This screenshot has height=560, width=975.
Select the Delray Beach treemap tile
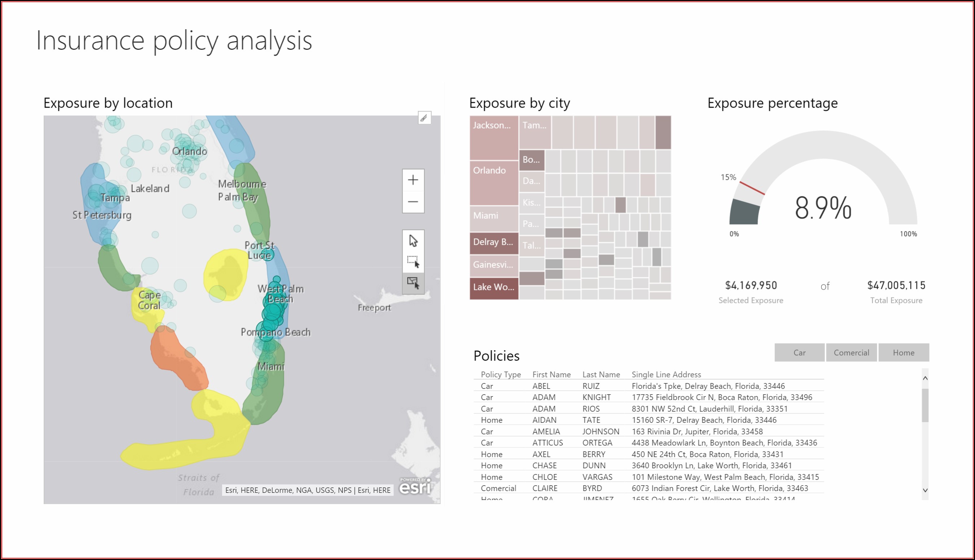494,243
